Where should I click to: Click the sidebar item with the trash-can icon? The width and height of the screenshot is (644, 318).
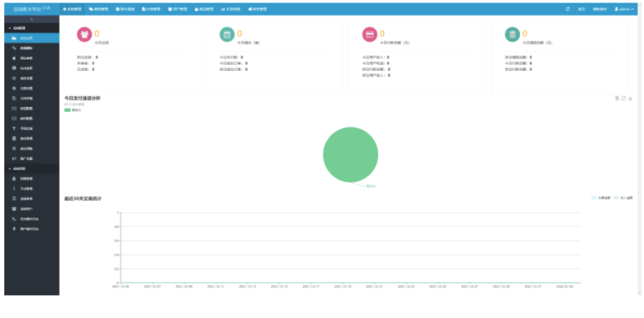point(31,138)
